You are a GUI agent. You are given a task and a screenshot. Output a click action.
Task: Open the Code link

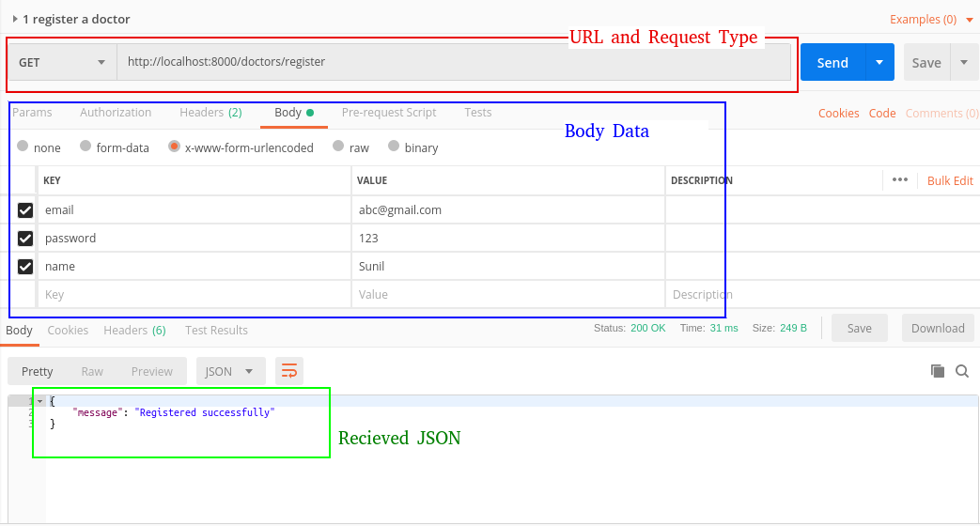882,113
